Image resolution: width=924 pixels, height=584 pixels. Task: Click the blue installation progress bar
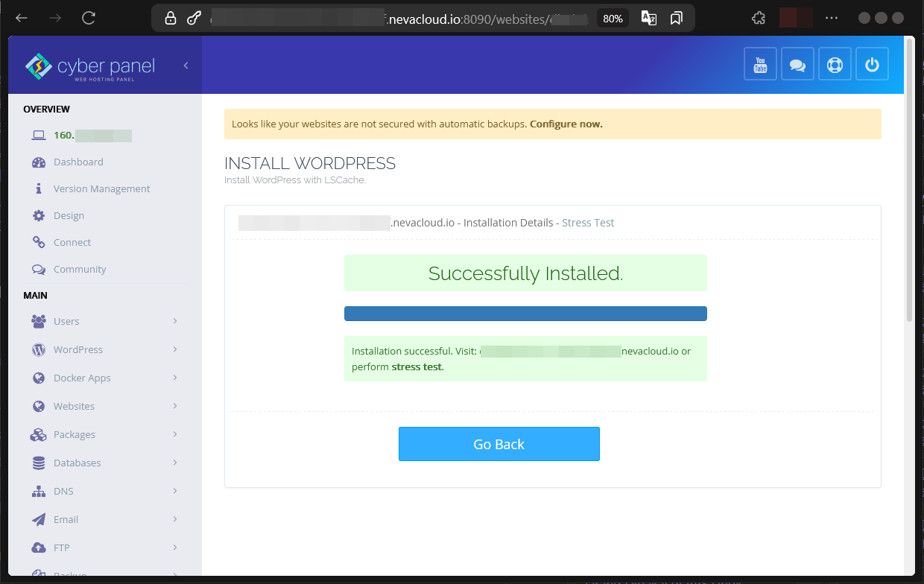click(525, 314)
